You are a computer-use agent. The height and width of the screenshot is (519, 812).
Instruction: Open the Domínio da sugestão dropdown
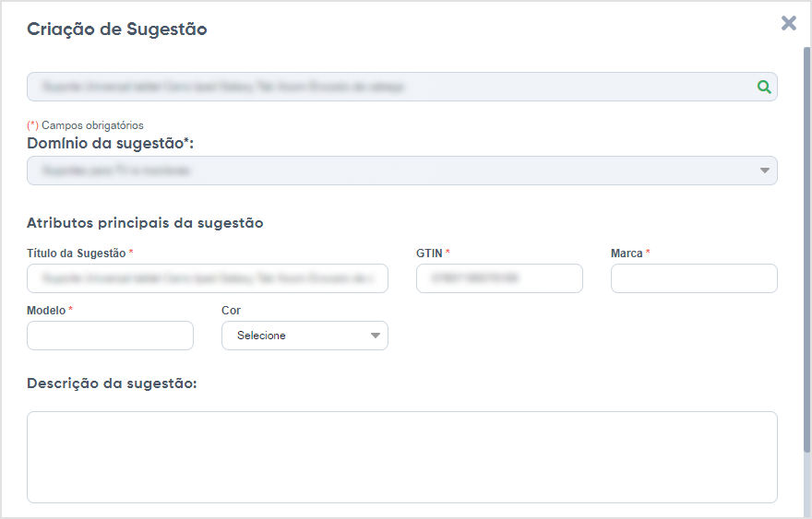click(402, 171)
